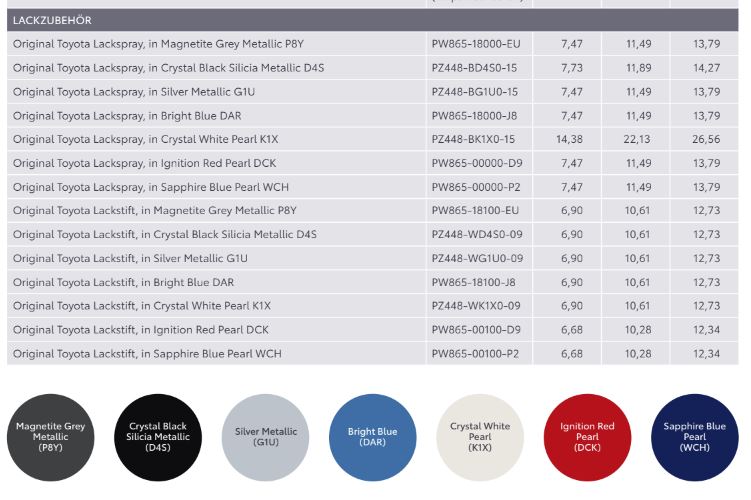Pick the Sapphire Blue Pearl (WCH) swatch
This screenshot has height=500, width=751.
coord(694,437)
